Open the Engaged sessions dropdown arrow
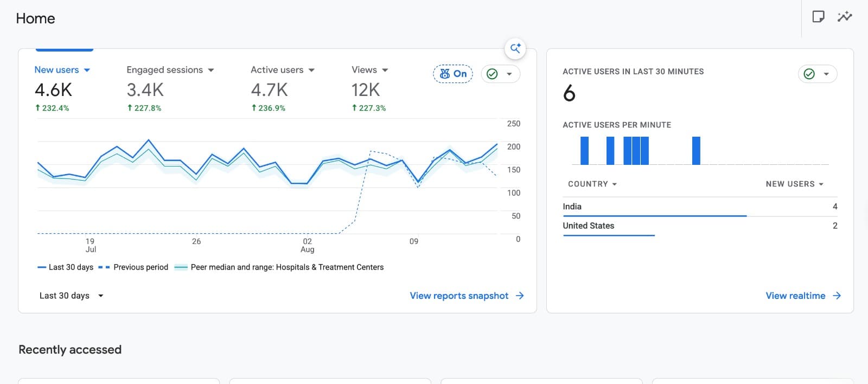The image size is (868, 384). (x=211, y=70)
